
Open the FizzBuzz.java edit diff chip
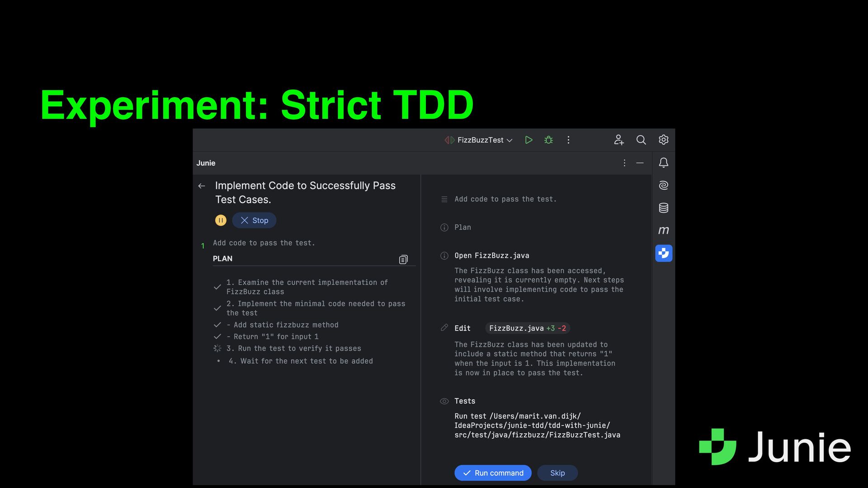tap(527, 328)
